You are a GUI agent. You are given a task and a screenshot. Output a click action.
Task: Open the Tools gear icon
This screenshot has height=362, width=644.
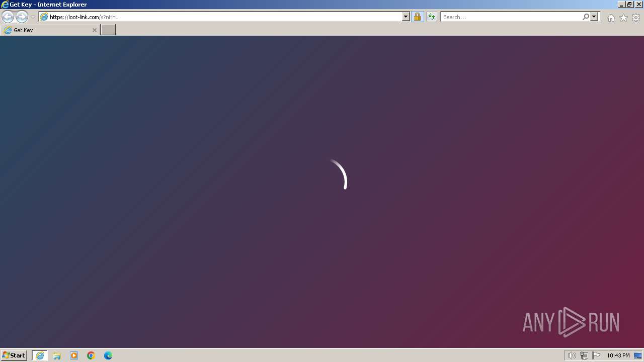tap(636, 18)
